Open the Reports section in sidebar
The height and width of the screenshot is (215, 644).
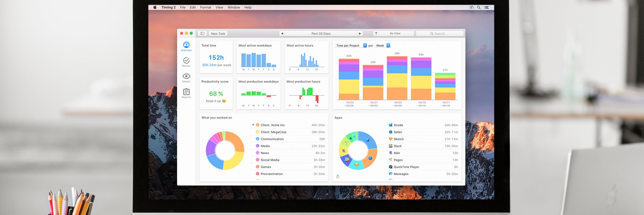coord(186,93)
